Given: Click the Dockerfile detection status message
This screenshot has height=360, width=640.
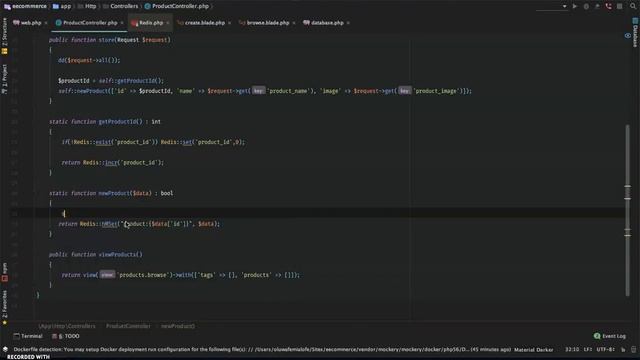Looking at the screenshot, I should point(262,349).
